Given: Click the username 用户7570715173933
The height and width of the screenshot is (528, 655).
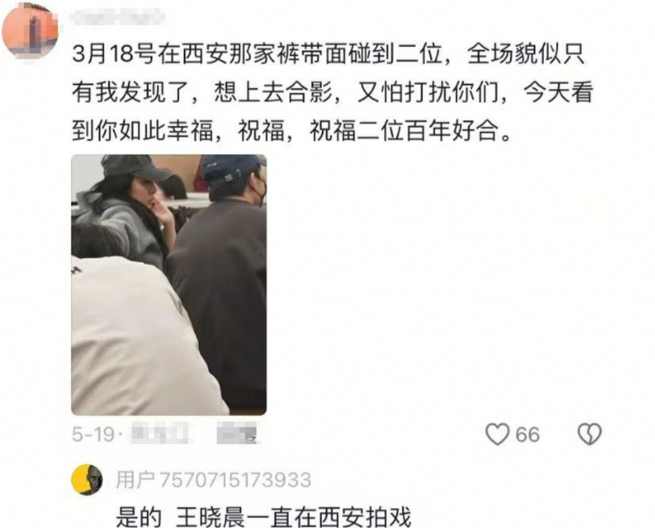Looking at the screenshot, I should click(x=213, y=480).
